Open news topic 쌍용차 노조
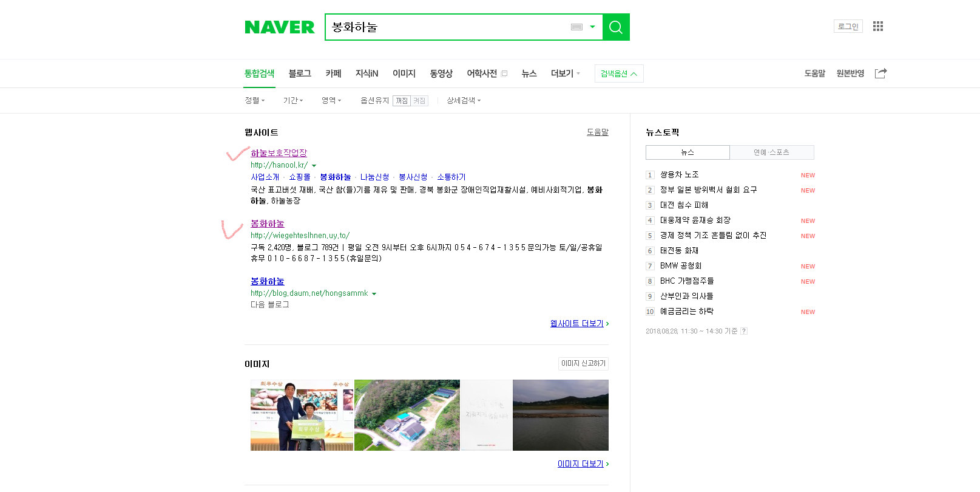 coord(679,175)
